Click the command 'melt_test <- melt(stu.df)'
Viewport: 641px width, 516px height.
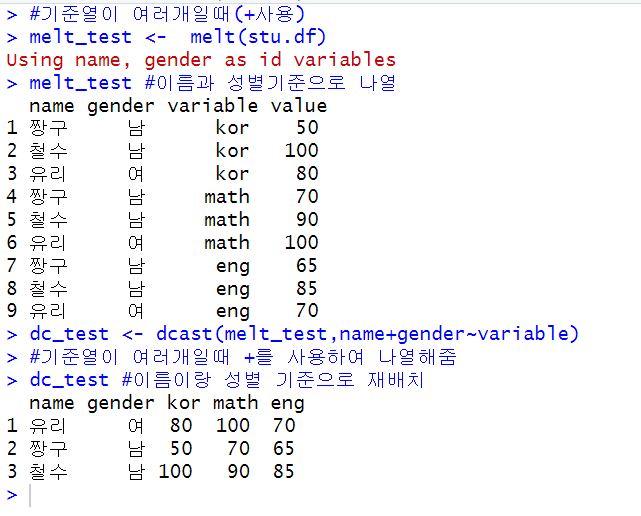178,37
